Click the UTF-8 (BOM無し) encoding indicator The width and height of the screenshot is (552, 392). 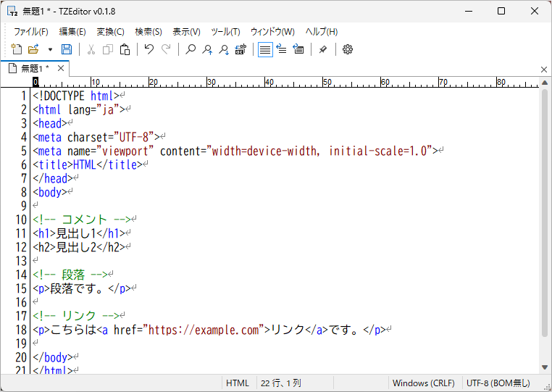click(x=498, y=383)
